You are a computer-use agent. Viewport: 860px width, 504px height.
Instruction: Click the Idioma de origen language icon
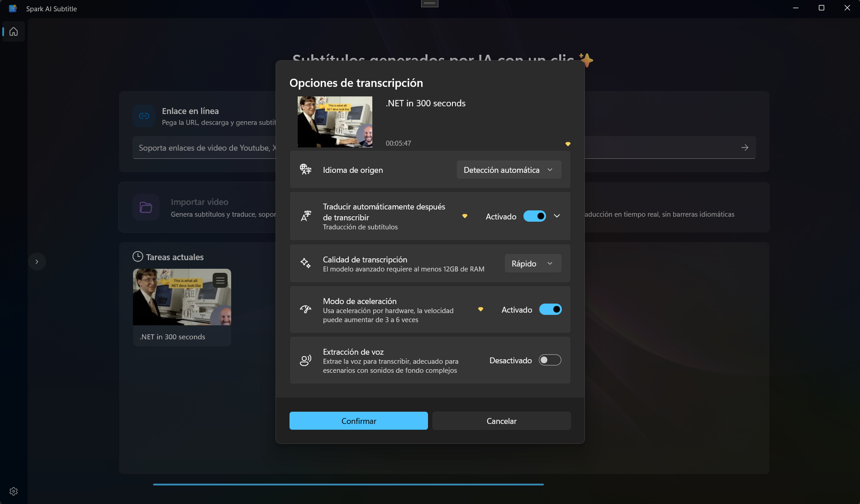(x=305, y=169)
